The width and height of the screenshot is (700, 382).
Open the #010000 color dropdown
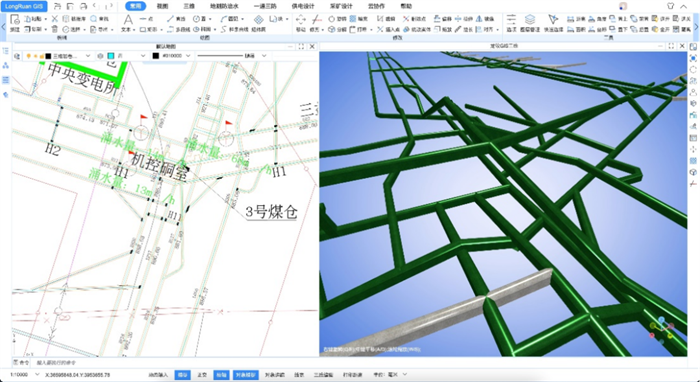(188, 56)
